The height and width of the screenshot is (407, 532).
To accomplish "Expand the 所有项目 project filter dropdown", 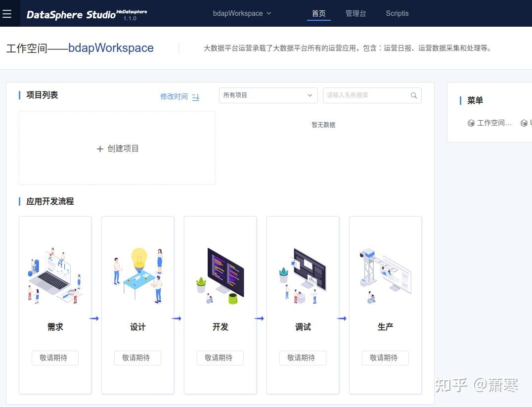I will click(x=267, y=95).
